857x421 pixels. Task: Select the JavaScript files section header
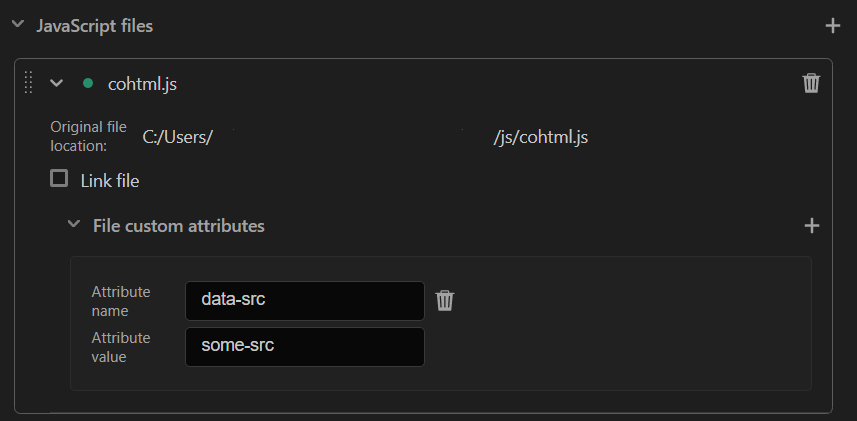[95, 26]
